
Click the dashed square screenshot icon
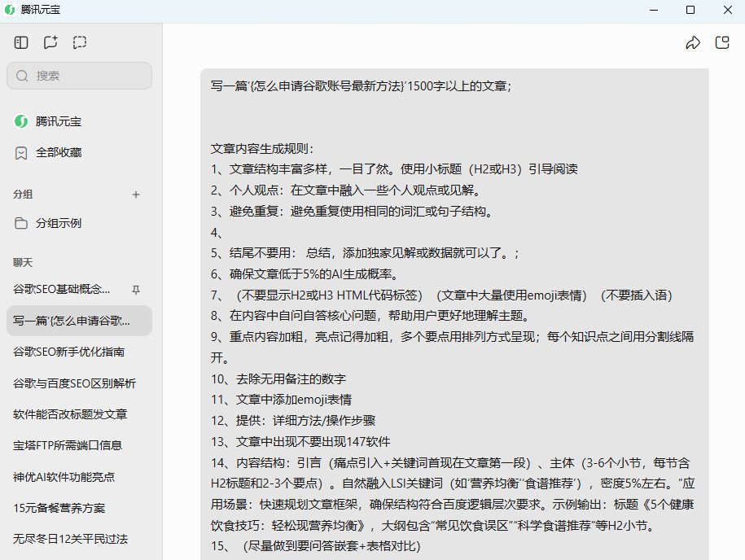coord(80,42)
